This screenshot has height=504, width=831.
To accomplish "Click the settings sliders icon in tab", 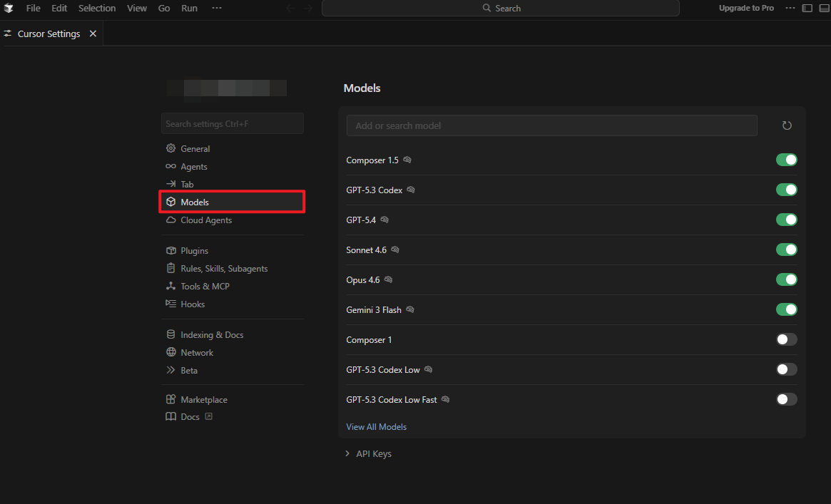I will [8, 34].
